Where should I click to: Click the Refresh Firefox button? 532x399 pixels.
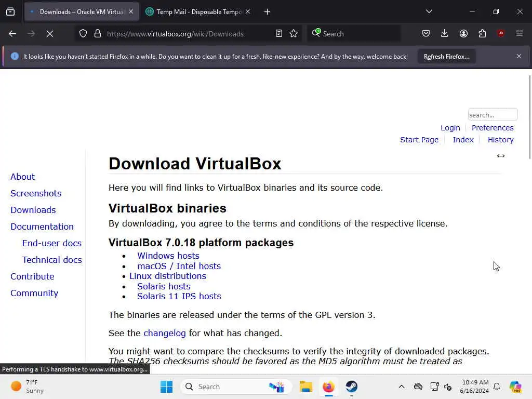pos(446,57)
